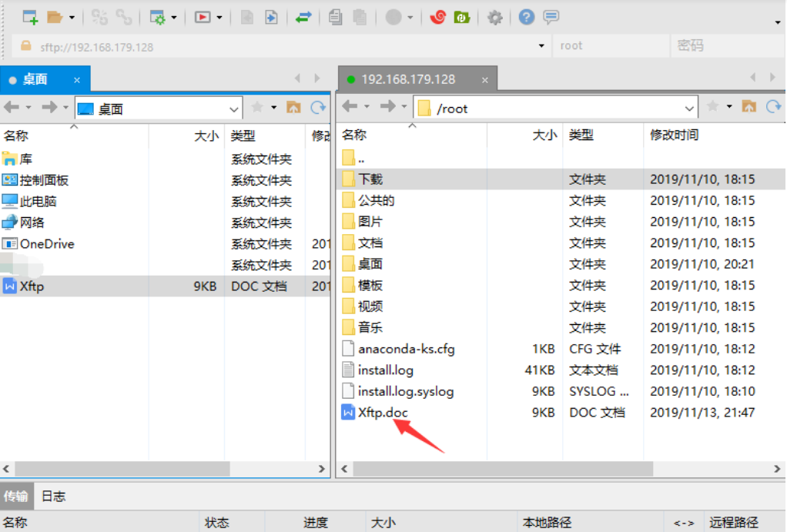
Task: Click back arrow in remote pane
Action: 350,106
